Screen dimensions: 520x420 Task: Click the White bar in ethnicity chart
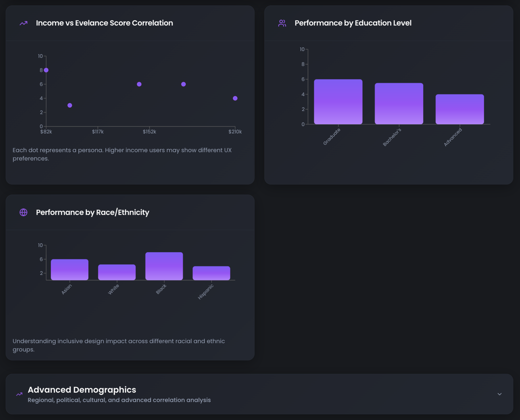point(117,272)
